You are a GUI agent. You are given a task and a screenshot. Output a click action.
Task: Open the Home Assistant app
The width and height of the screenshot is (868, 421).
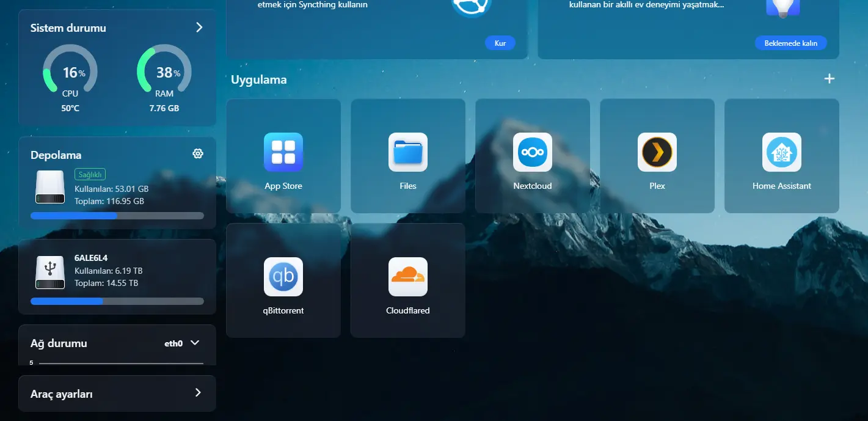point(782,156)
